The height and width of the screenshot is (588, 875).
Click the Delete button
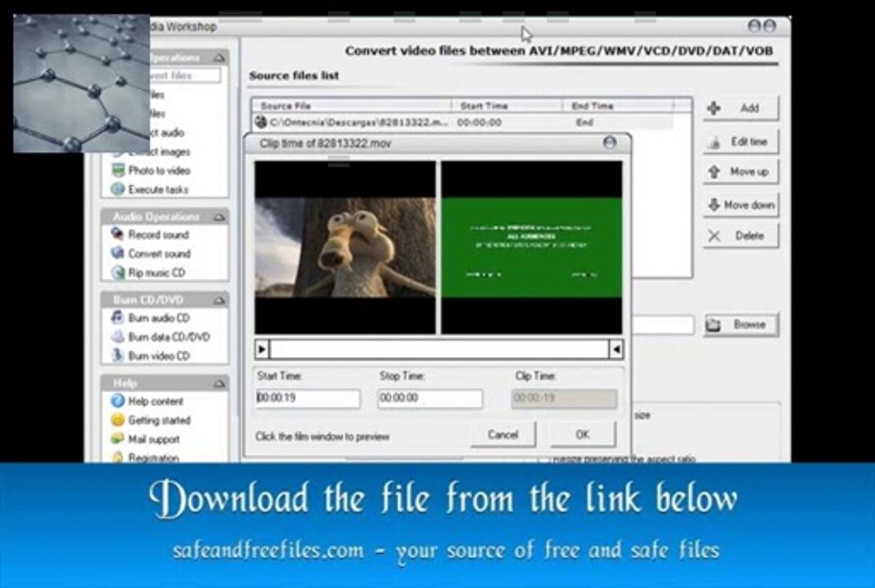tap(740, 236)
